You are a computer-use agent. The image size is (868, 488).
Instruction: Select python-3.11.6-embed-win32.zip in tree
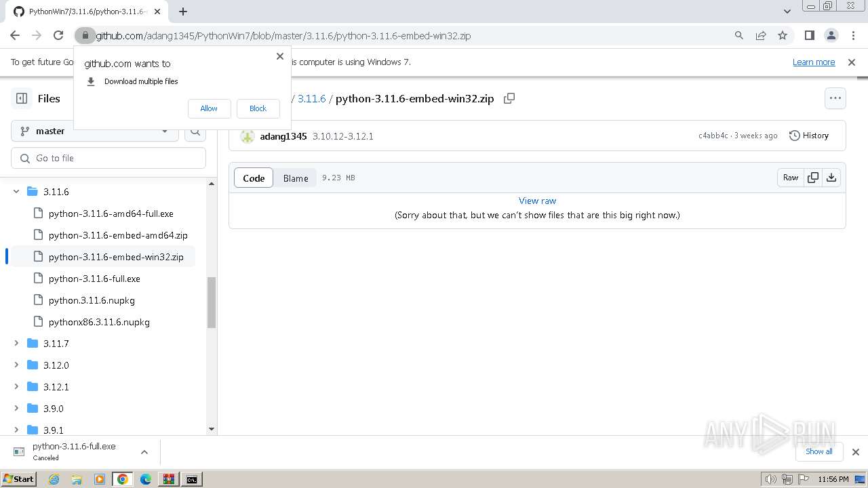pos(116,257)
